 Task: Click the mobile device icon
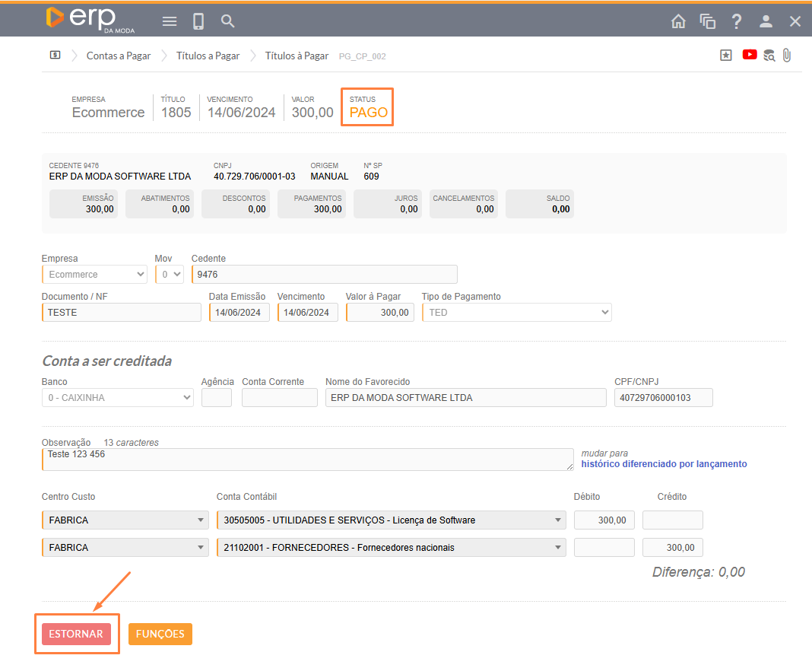click(x=198, y=21)
